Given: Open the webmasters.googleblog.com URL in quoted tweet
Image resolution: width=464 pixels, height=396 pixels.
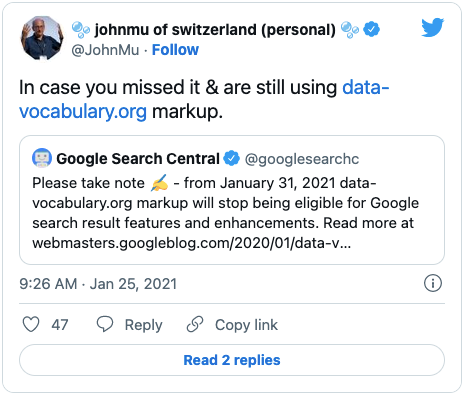Looking at the screenshot, I should 192,243.
